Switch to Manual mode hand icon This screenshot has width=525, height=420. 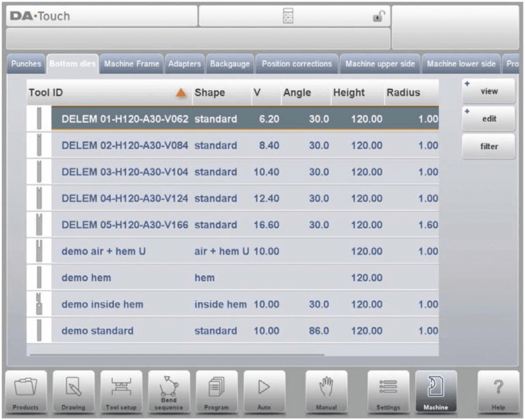tap(327, 392)
